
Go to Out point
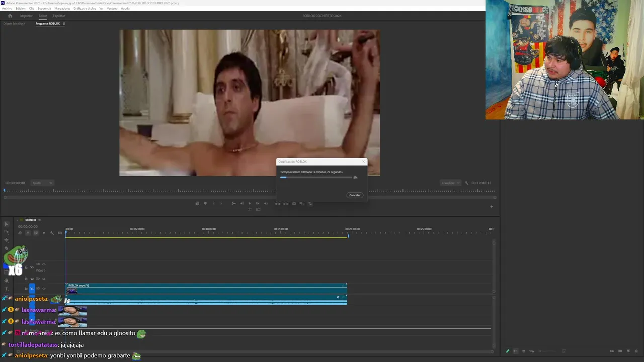point(266,203)
